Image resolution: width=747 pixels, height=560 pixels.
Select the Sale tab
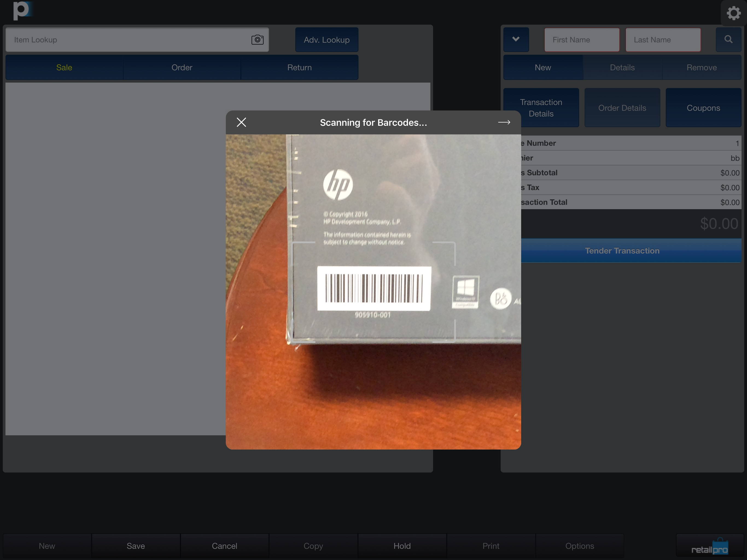pyautogui.click(x=64, y=68)
